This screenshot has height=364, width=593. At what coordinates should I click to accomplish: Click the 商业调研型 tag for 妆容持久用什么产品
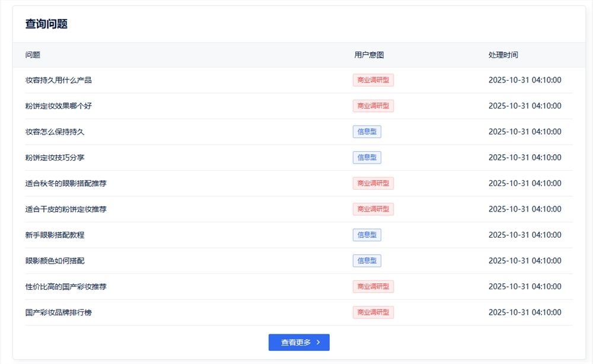coord(373,80)
